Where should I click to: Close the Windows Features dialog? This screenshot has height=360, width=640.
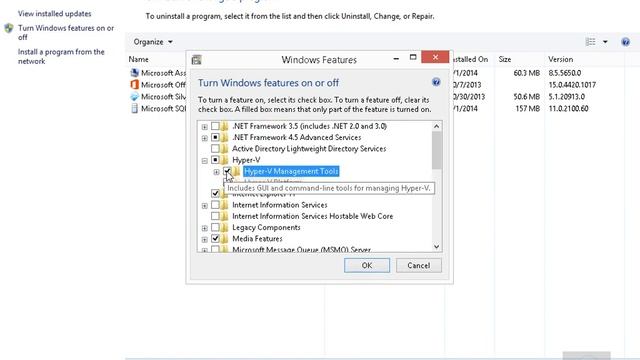435,57
